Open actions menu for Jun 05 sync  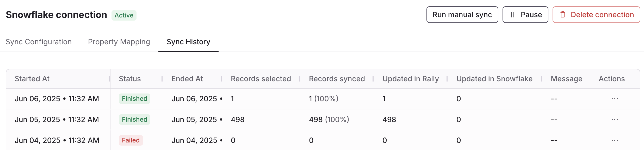(x=615, y=120)
